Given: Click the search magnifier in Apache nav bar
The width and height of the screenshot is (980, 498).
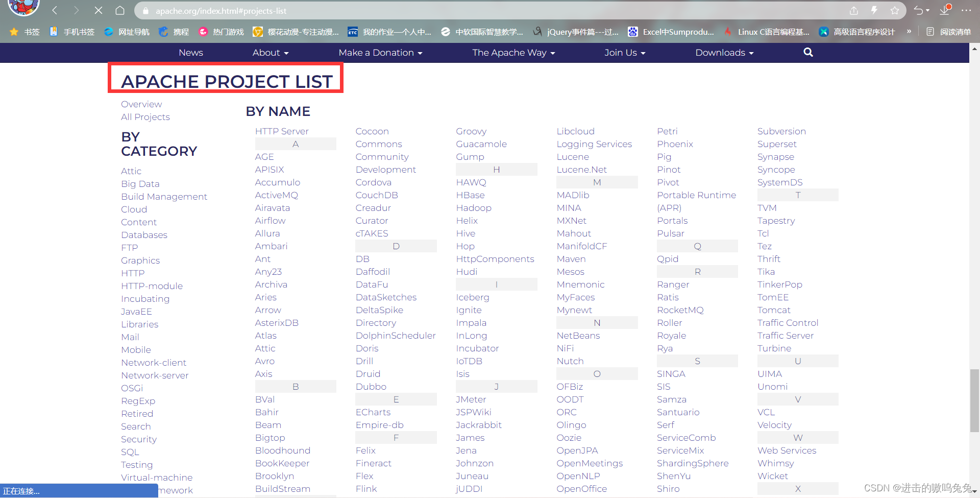Looking at the screenshot, I should point(808,52).
